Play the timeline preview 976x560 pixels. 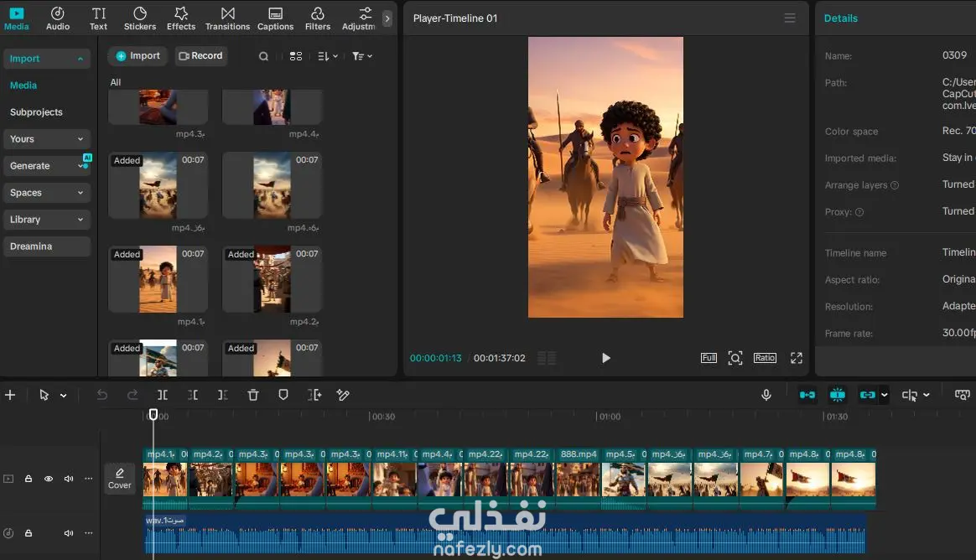pyautogui.click(x=605, y=358)
